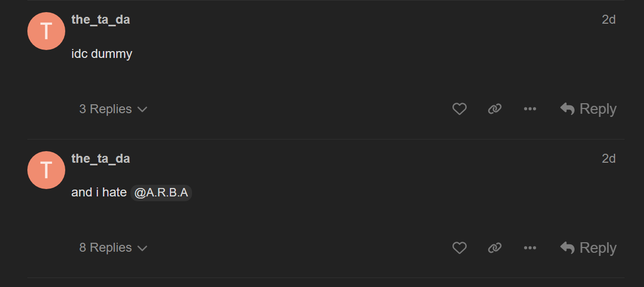This screenshot has width=644, height=287.
Task: Open the second post's 2d timestamp
Action: click(x=609, y=159)
